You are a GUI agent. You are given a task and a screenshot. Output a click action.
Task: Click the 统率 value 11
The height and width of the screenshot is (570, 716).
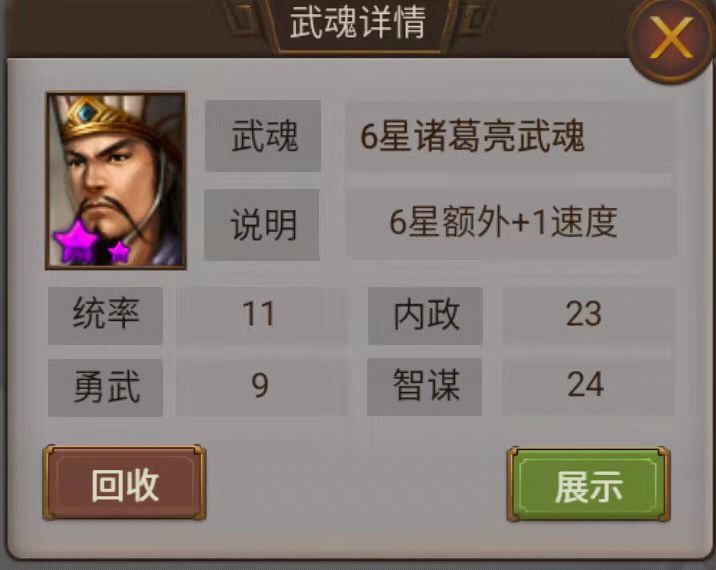coord(258,314)
